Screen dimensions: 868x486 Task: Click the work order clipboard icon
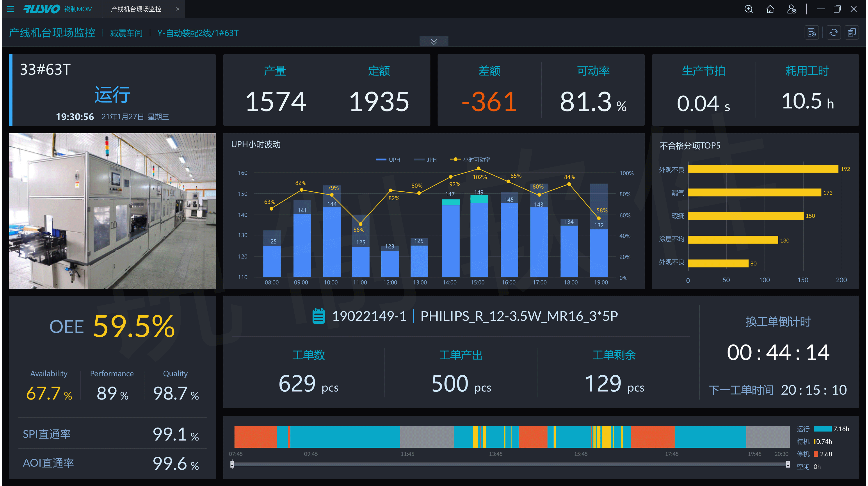[x=318, y=316]
